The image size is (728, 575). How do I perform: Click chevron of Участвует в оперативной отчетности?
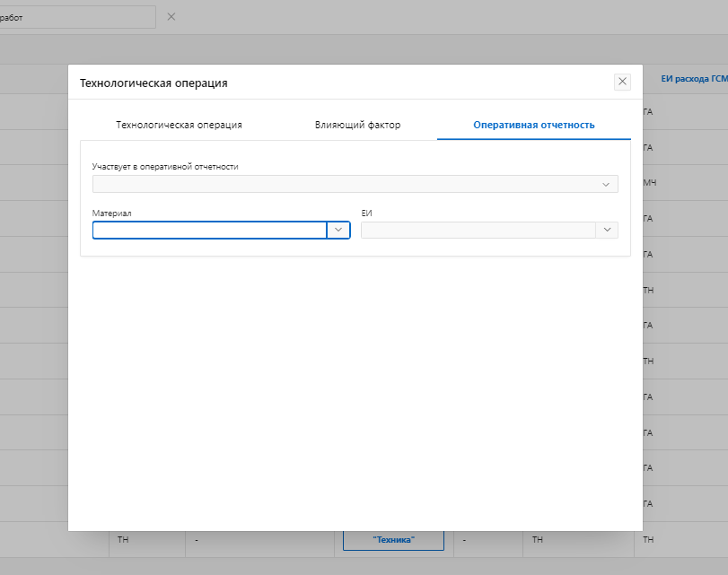[x=606, y=184]
